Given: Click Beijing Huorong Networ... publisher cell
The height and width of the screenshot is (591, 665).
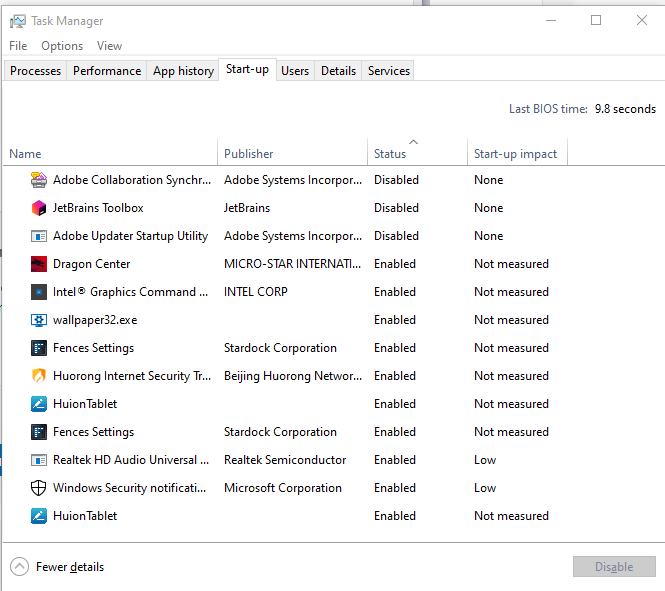Looking at the screenshot, I should click(x=293, y=376).
